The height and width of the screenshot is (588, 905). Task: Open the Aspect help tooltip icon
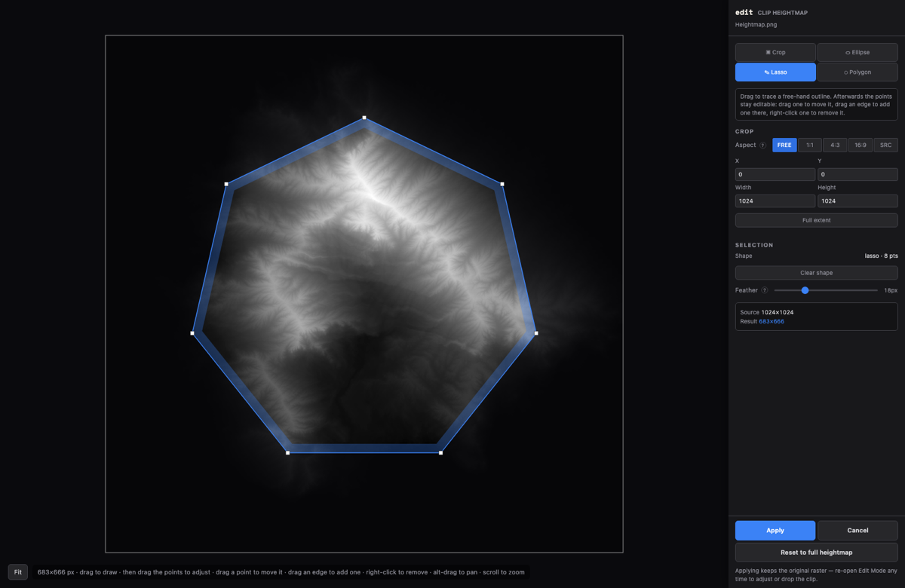(762, 145)
